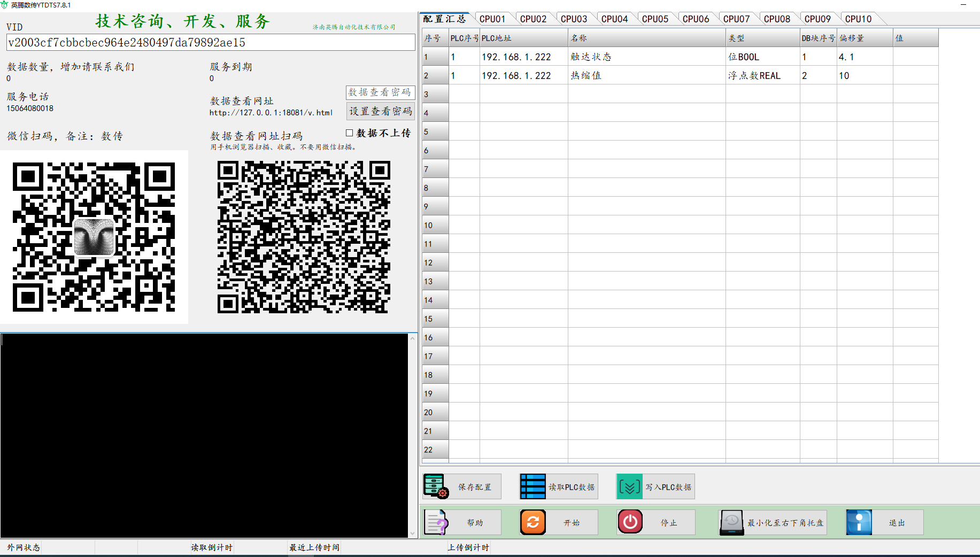The height and width of the screenshot is (557, 980).
Task: Select the 触达状态 name cell
Action: [647, 57]
